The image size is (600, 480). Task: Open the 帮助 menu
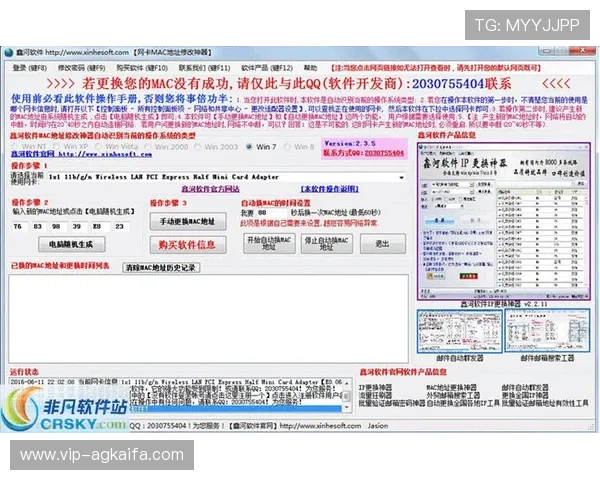[310, 68]
